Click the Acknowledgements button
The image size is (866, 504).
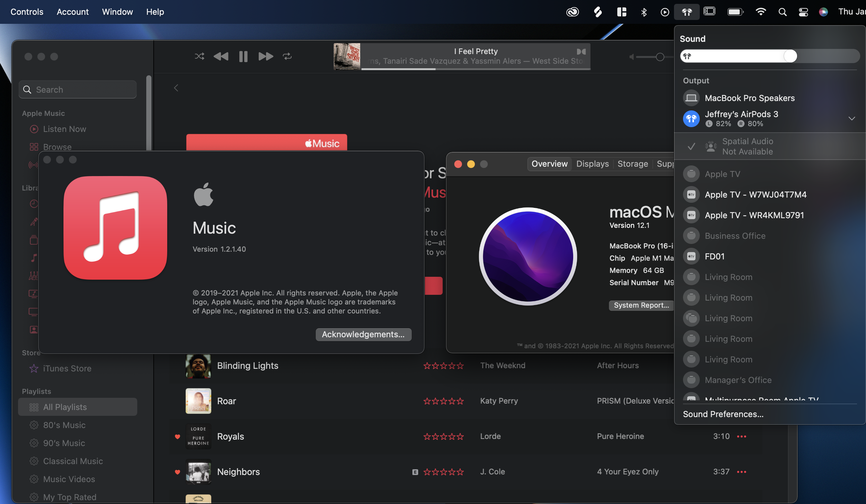[x=363, y=334]
